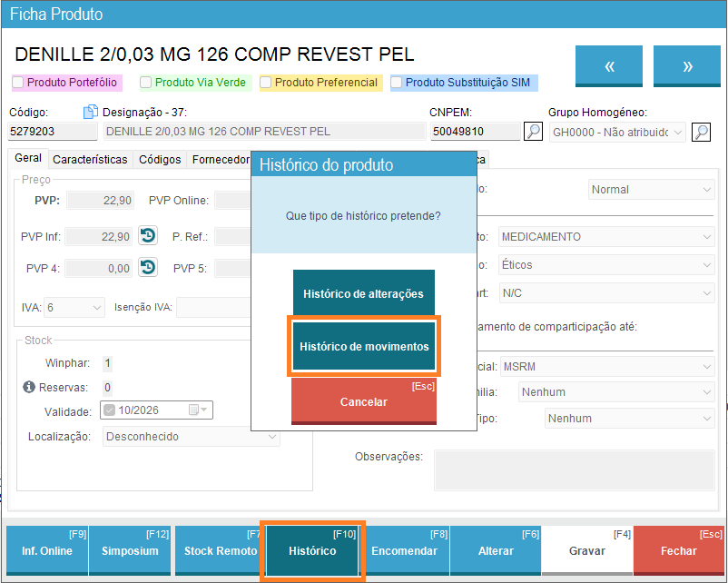Click the PVP Inf history clock icon
This screenshot has width=728, height=583.
(x=148, y=236)
